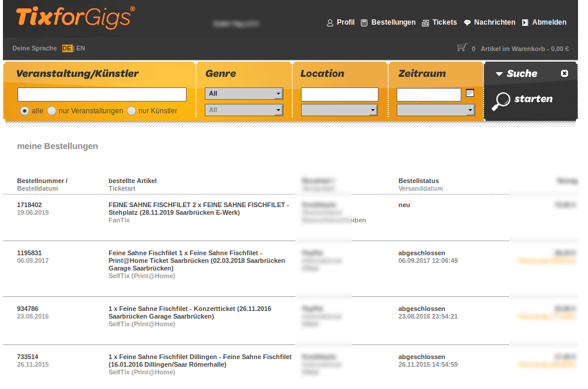588x389 pixels.
Task: Close the Suche panel with X icon
Action: [x=565, y=73]
